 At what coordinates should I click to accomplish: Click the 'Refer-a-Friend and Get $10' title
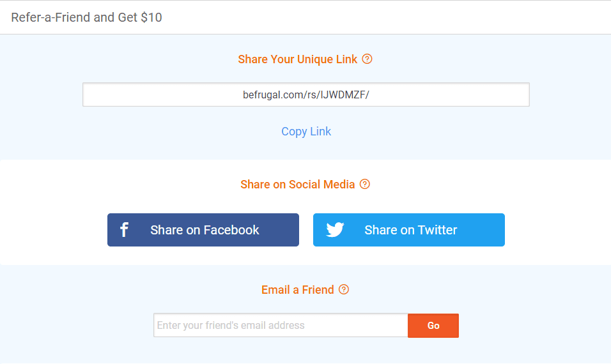click(86, 17)
